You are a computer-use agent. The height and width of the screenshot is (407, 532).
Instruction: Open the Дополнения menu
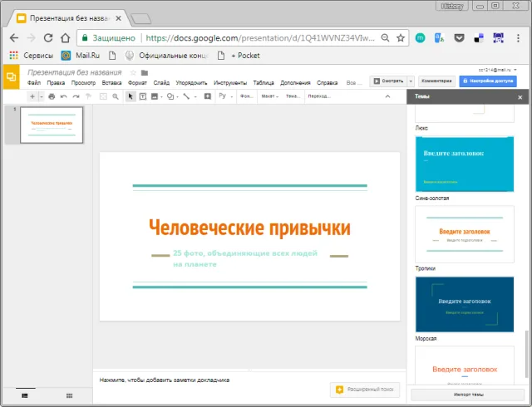pyautogui.click(x=295, y=83)
